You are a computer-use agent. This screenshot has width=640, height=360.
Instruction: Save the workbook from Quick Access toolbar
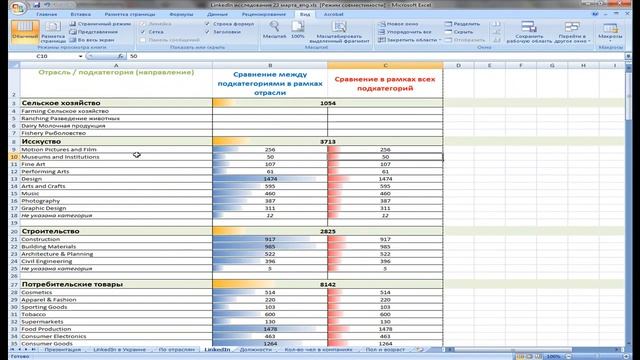coord(37,5)
